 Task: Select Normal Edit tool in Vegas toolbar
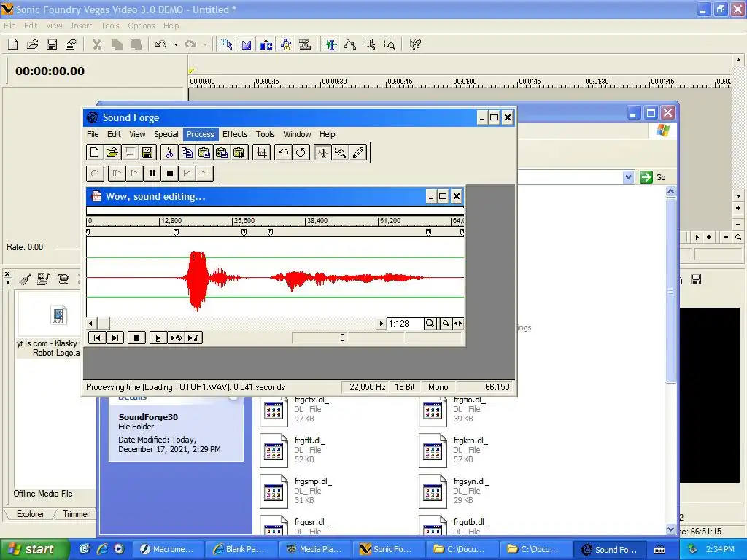tap(330, 44)
